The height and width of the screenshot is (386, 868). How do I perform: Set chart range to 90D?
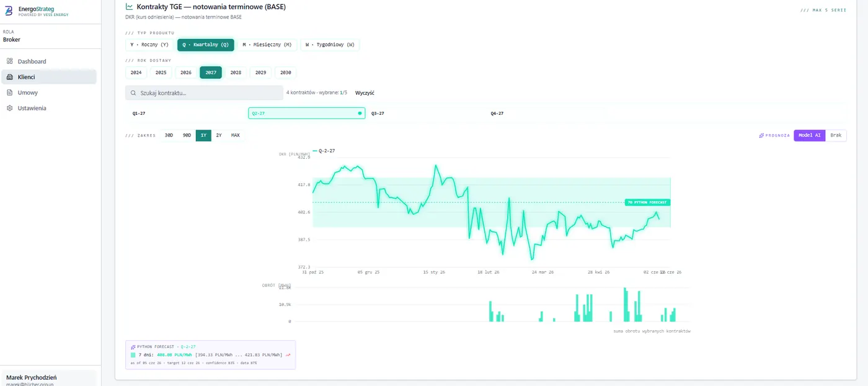[x=187, y=135]
